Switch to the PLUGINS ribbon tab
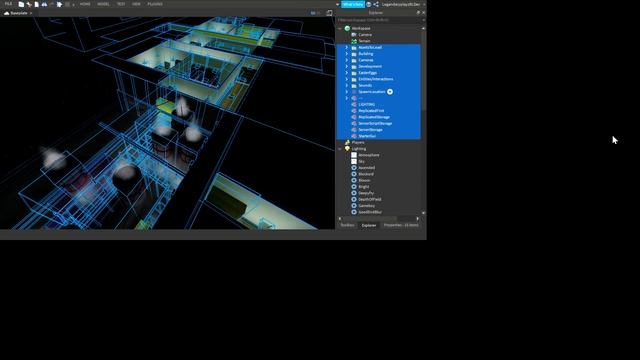 point(155,4)
